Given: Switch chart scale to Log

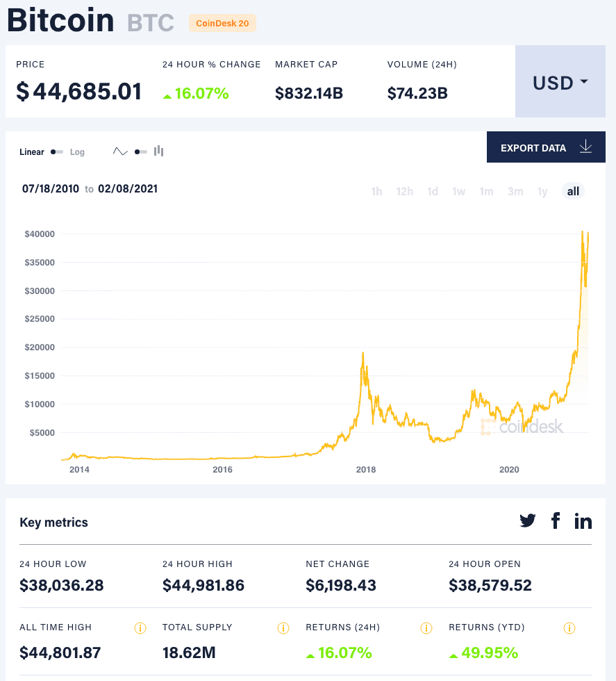Looking at the screenshot, I should pos(77,152).
